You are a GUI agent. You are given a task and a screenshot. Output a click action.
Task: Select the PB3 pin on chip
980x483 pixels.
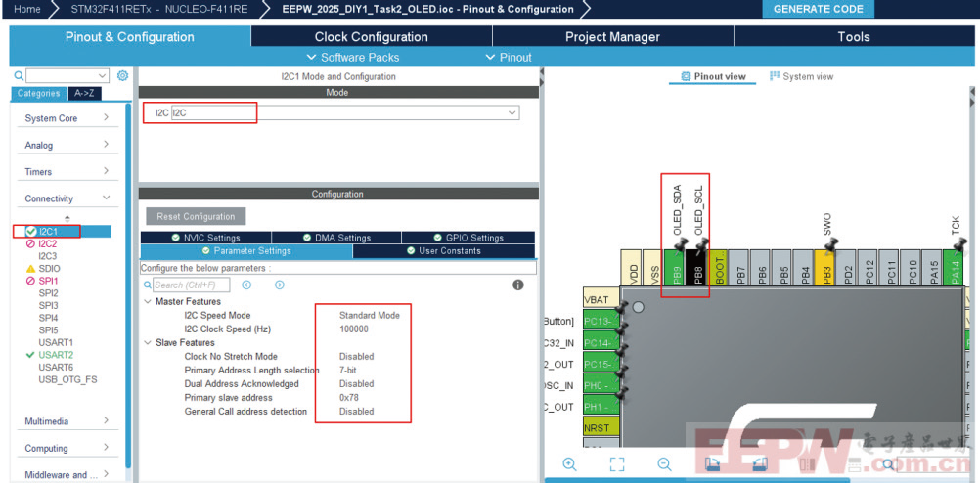click(825, 268)
